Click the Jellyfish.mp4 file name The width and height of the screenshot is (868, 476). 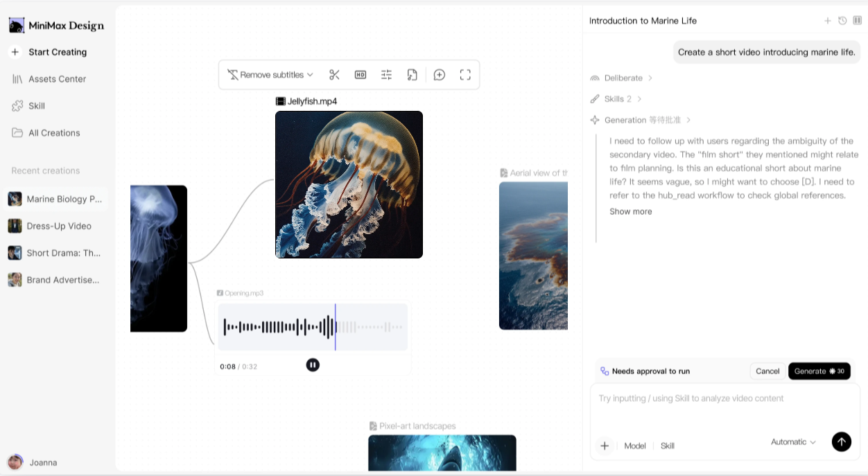pos(313,101)
